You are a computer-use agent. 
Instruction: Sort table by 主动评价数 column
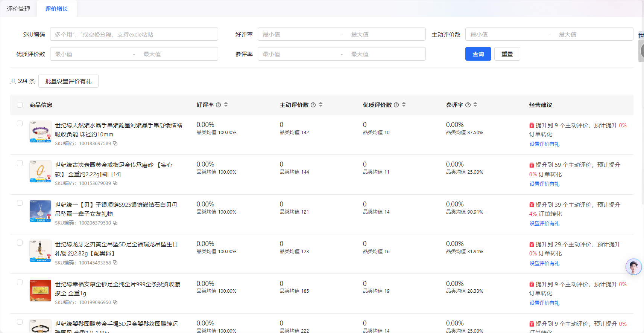tap(321, 105)
